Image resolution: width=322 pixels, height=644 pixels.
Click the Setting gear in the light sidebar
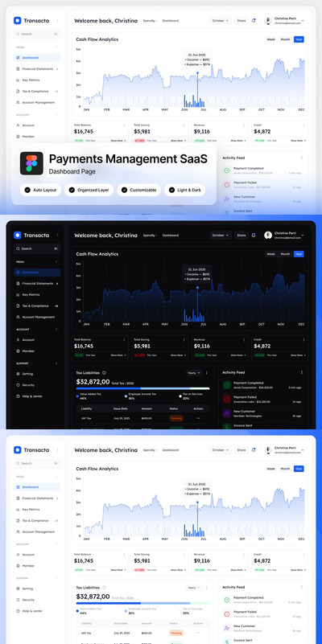pyautogui.click(x=18, y=589)
